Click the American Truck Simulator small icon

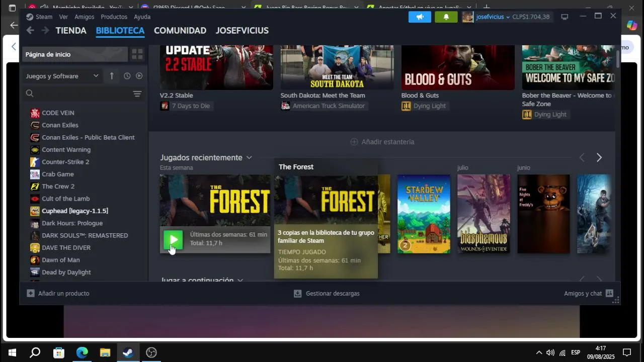point(285,106)
